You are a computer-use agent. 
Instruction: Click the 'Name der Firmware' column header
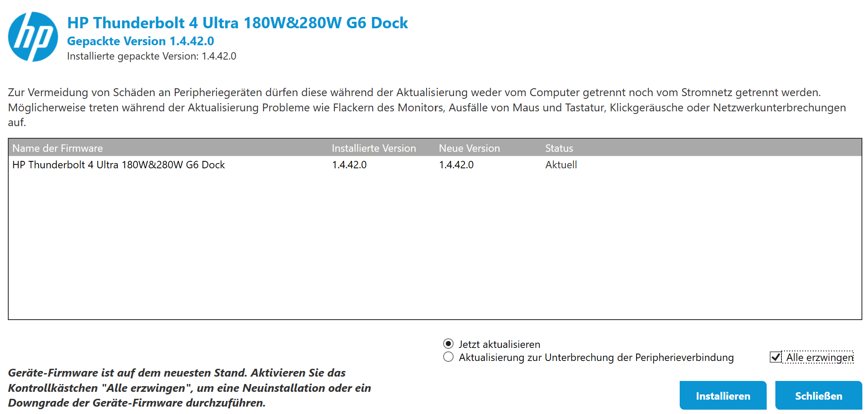click(57, 148)
